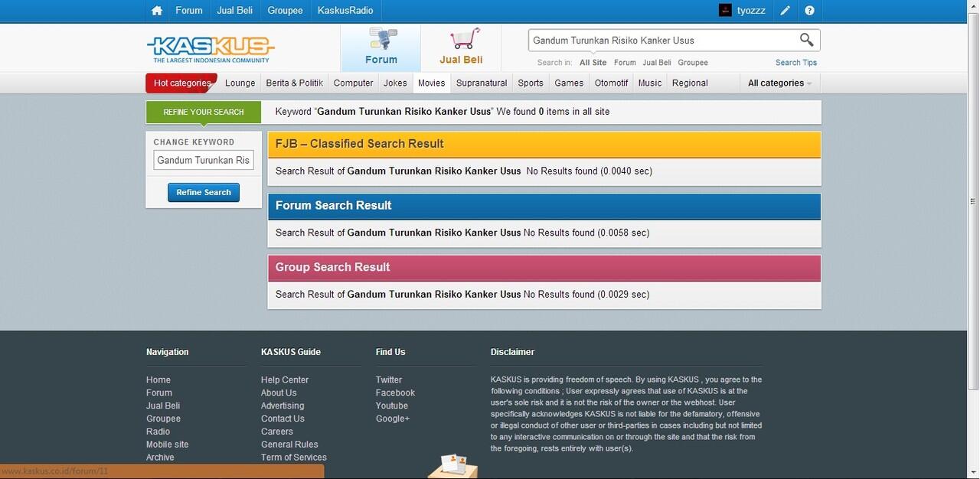Click Forum in the top navigation bar
The width and height of the screenshot is (980, 479).
coord(189,11)
